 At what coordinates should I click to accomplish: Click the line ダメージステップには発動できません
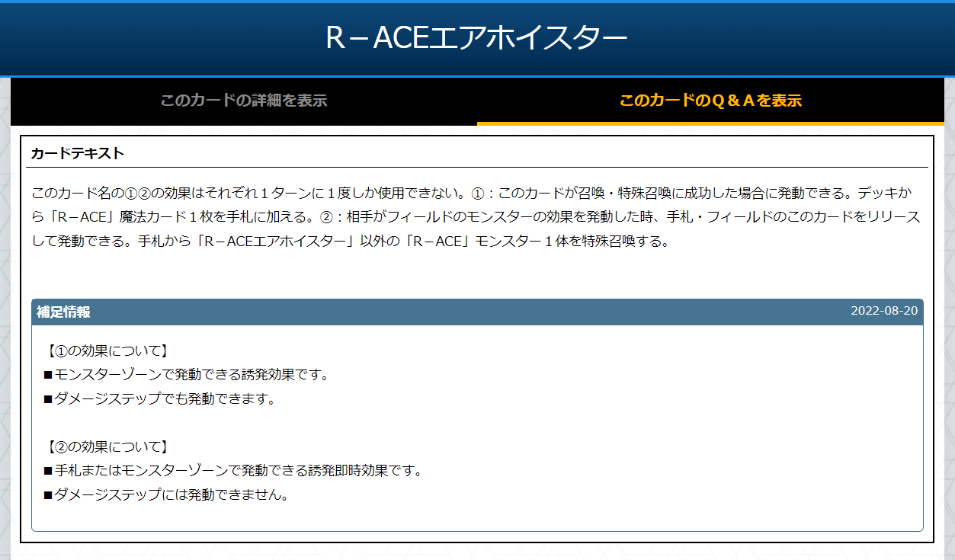tap(166, 494)
